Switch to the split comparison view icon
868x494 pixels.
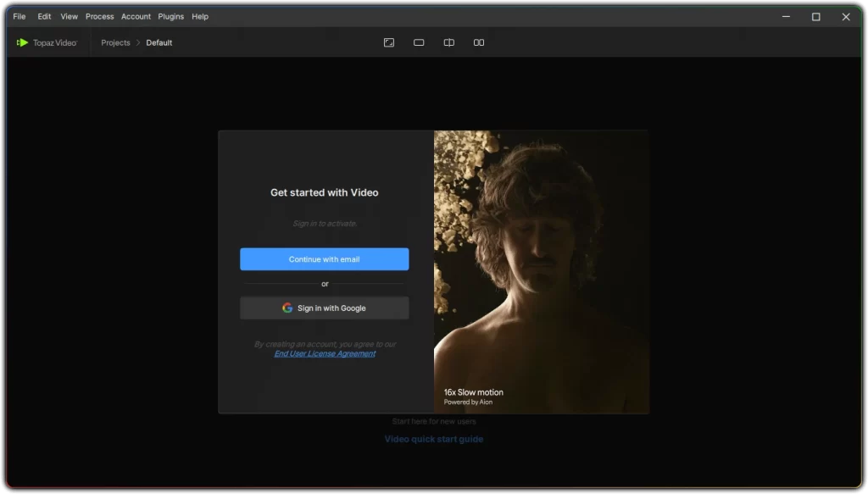(x=448, y=42)
